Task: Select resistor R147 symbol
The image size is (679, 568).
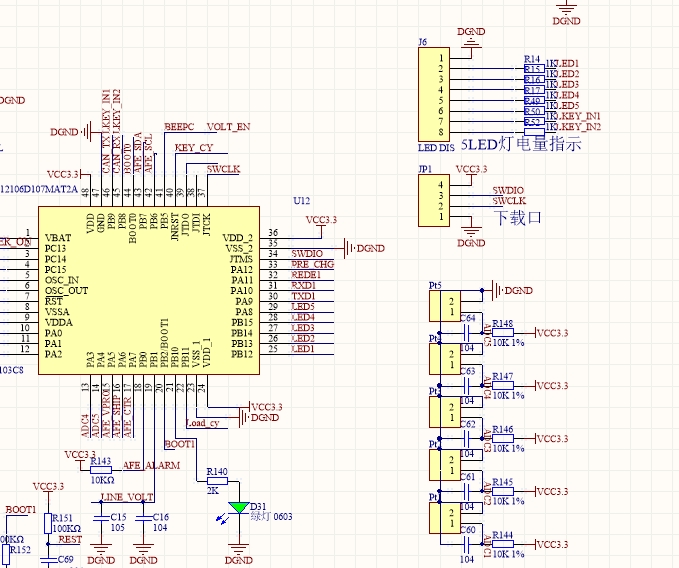Action: click(503, 385)
